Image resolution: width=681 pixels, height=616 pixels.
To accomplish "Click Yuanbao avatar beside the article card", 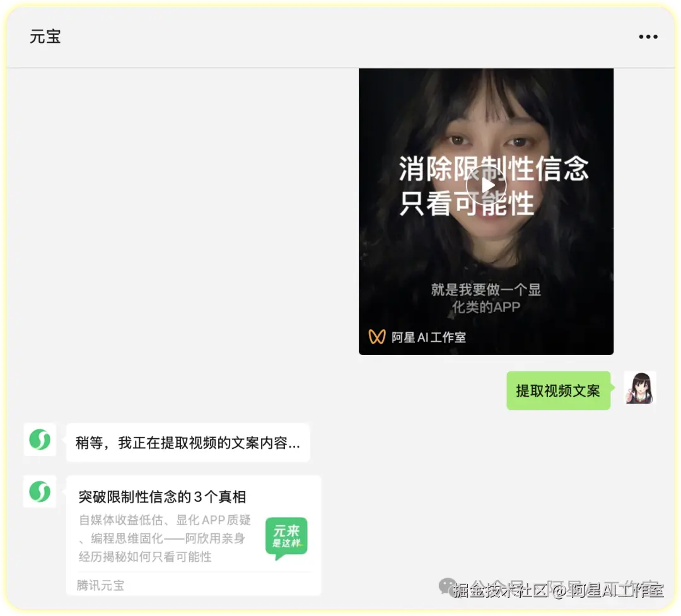I will click(40, 491).
